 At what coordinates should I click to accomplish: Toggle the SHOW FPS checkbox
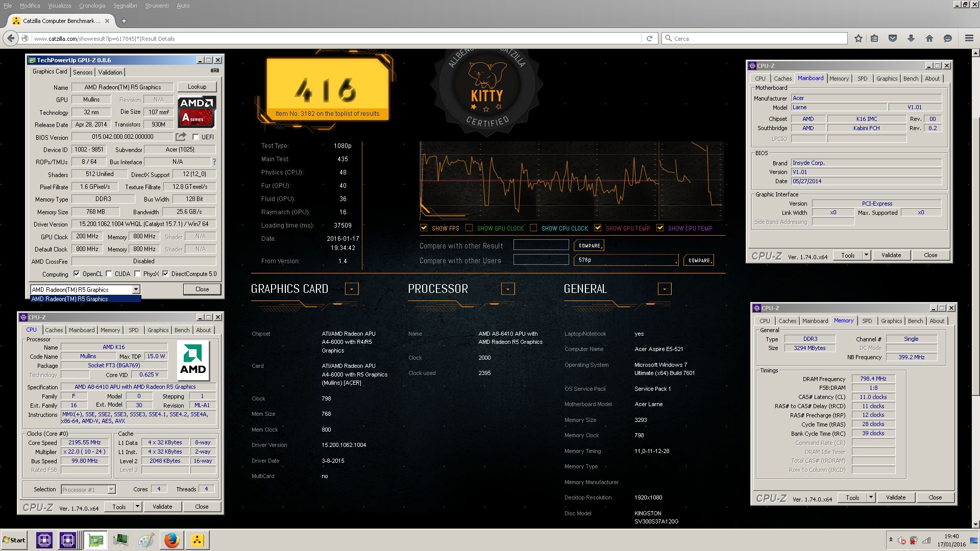point(424,228)
